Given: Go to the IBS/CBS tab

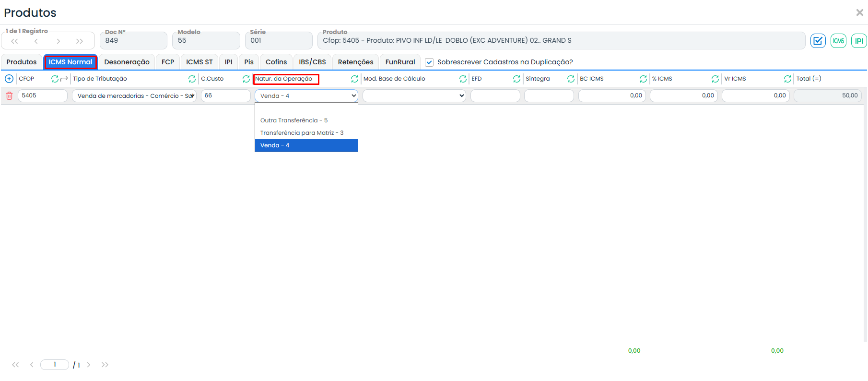Looking at the screenshot, I should click(312, 62).
